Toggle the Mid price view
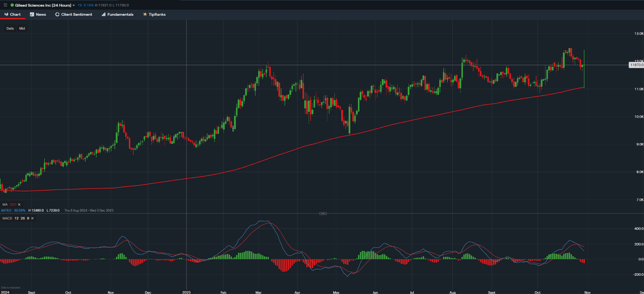The height and width of the screenshot is (294, 644). point(22,28)
